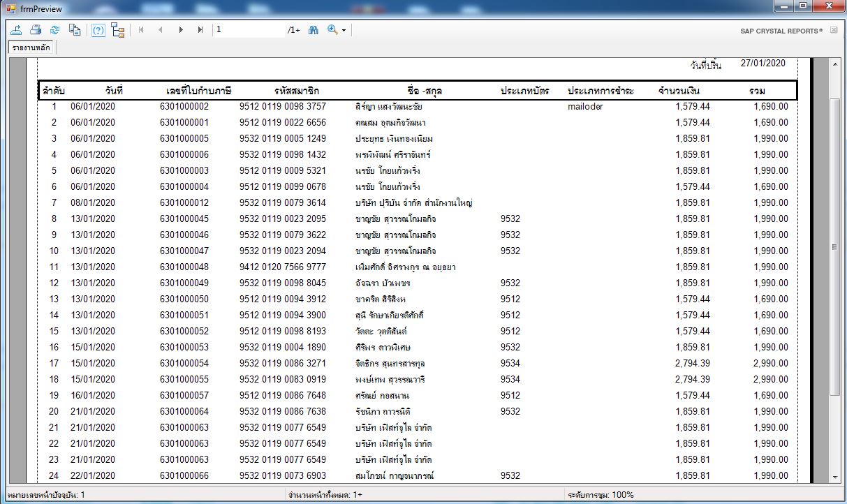
Task: Open Find Text with the binoculars icon
Action: 314,30
